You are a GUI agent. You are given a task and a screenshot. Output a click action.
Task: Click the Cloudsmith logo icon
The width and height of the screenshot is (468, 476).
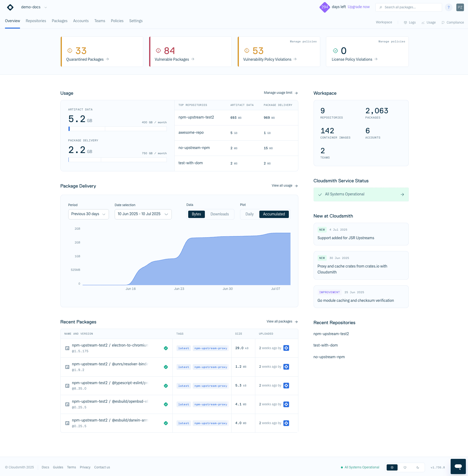pos(10,7)
